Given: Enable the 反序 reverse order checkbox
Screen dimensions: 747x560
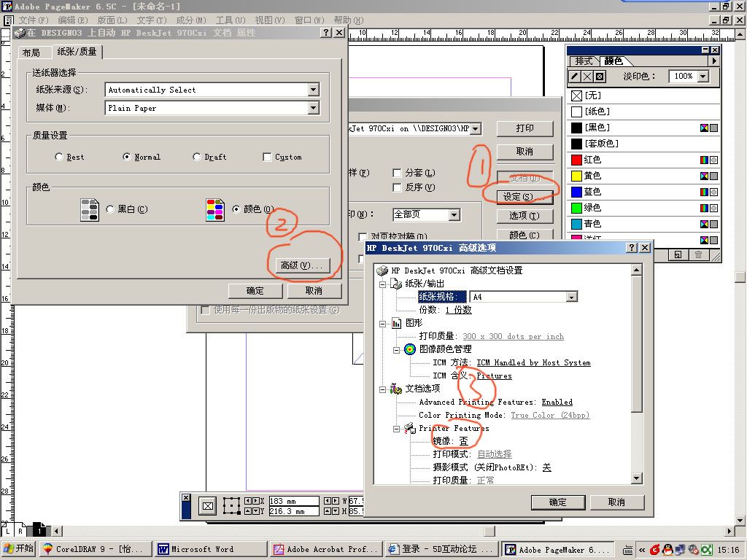Looking at the screenshot, I should pyautogui.click(x=397, y=187).
